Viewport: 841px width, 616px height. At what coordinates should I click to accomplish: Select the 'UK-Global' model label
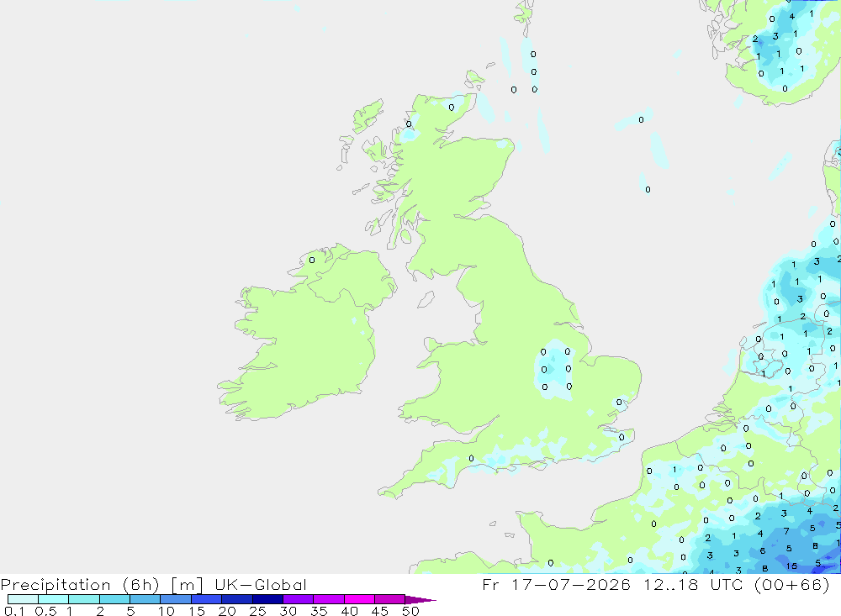(261, 584)
